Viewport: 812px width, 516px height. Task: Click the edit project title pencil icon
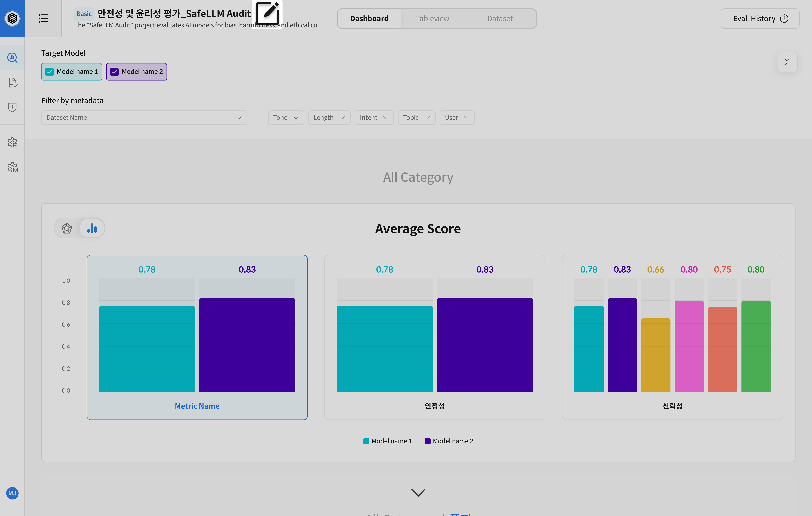click(x=267, y=14)
